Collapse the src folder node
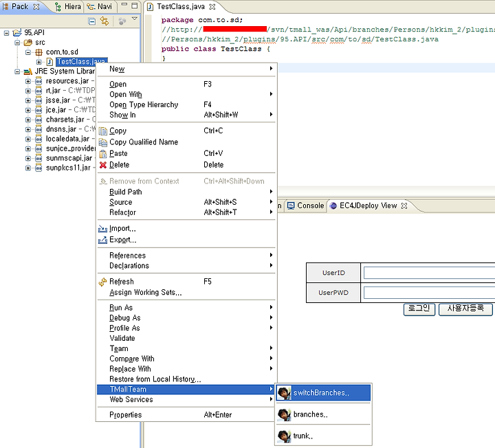 pos(17,43)
